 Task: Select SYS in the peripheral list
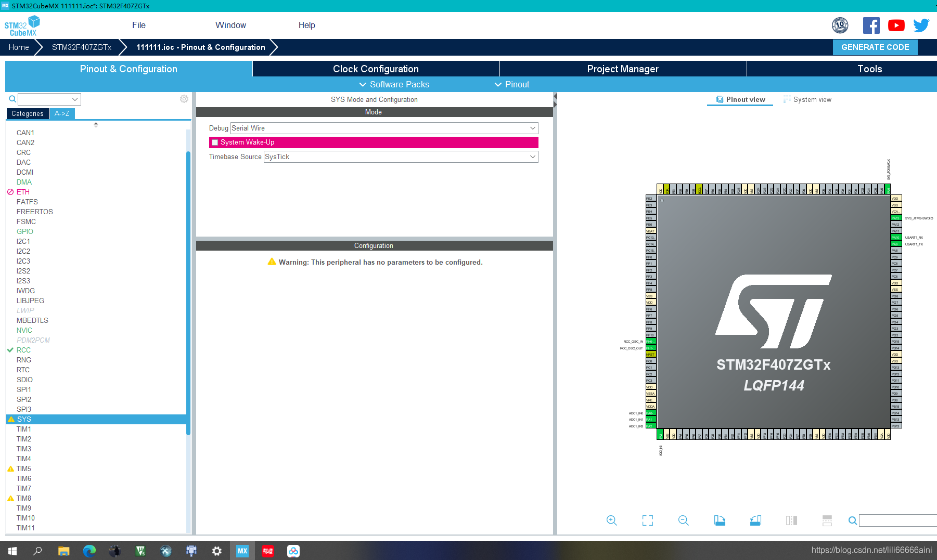tap(96, 419)
